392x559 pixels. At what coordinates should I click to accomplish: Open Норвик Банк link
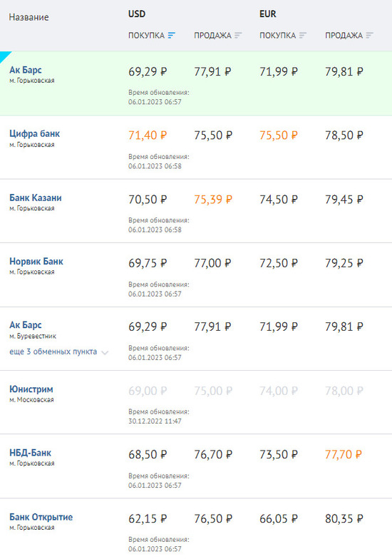(36, 261)
